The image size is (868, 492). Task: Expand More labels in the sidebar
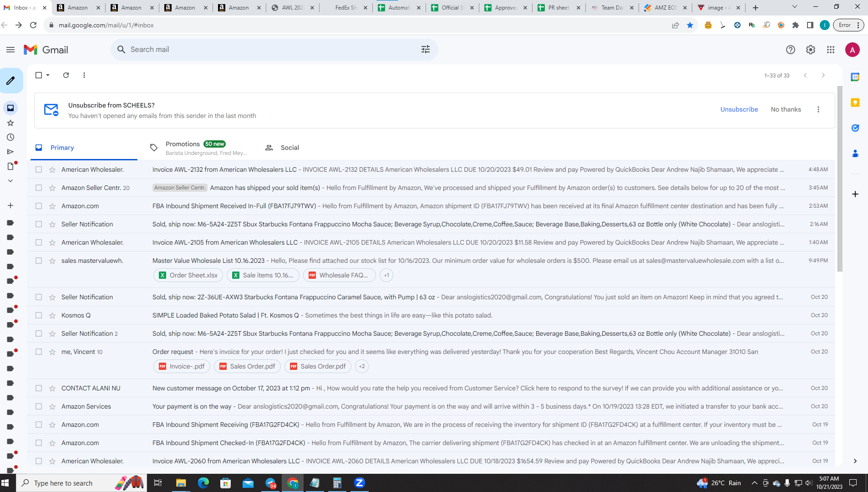[x=10, y=181]
